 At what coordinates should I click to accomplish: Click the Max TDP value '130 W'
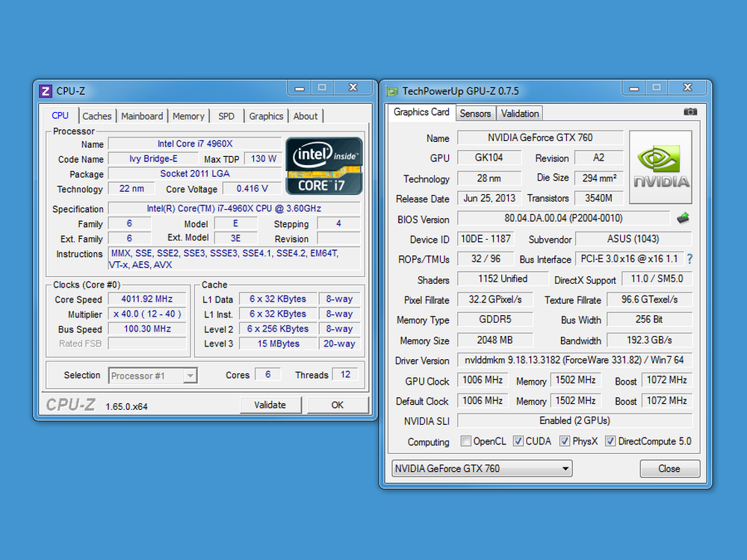[264, 158]
